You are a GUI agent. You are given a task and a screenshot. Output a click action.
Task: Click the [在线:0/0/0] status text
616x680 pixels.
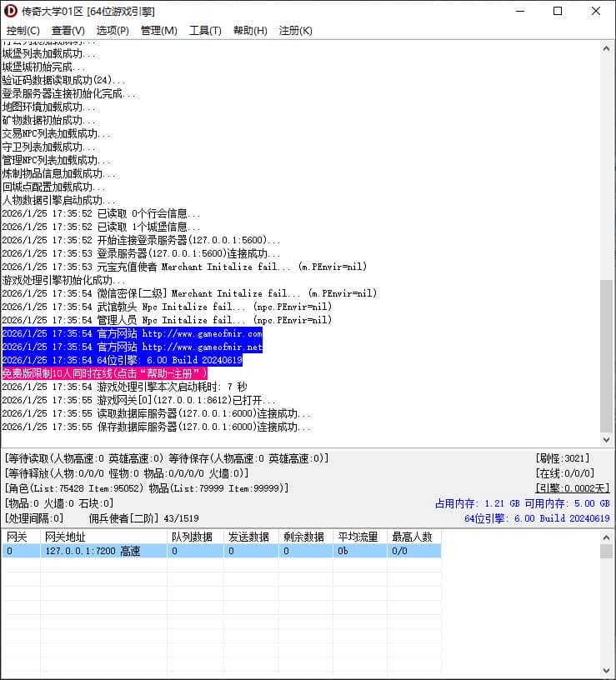point(565,473)
